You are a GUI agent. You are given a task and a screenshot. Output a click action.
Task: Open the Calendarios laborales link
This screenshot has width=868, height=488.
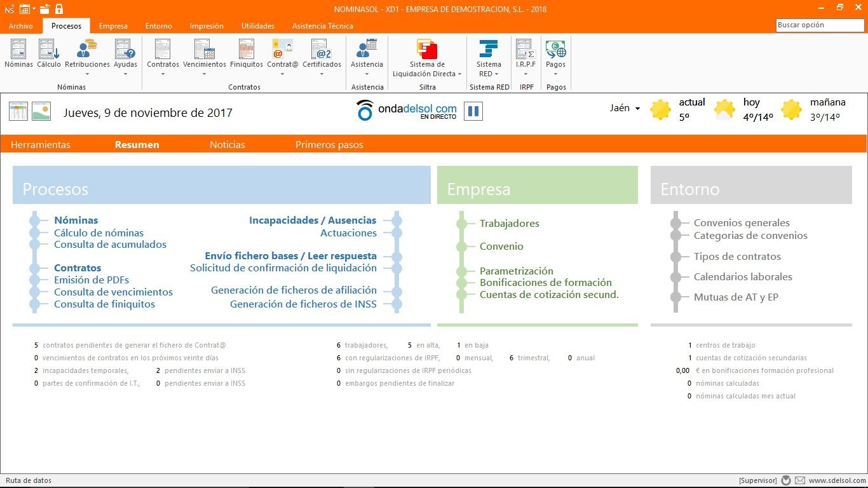tap(743, 276)
